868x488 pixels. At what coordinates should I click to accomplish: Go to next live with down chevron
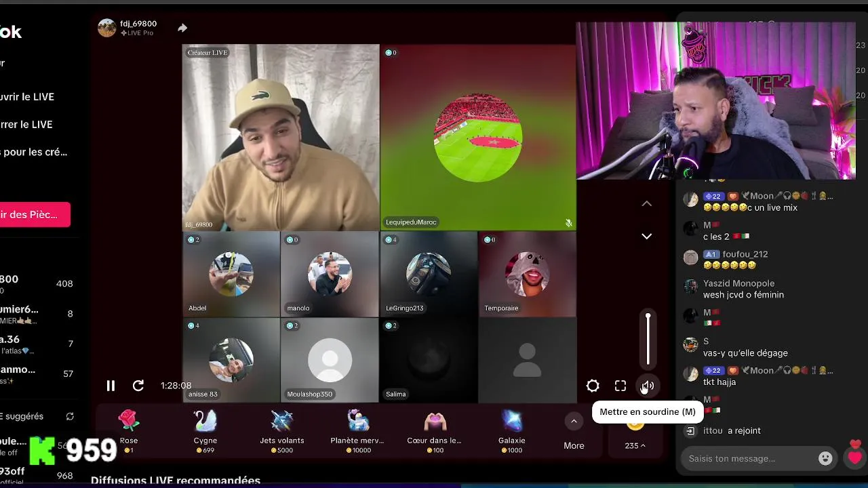(647, 236)
